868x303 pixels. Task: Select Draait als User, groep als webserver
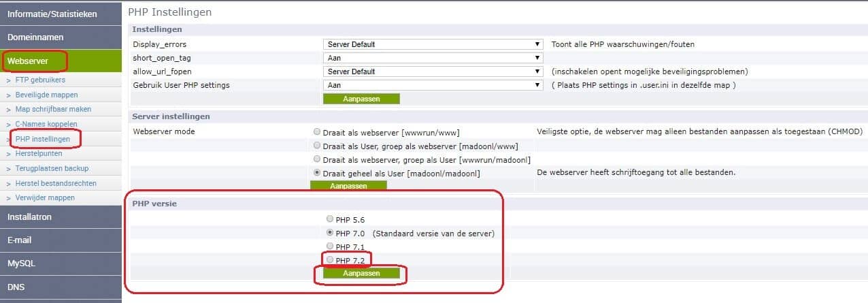[x=317, y=146]
